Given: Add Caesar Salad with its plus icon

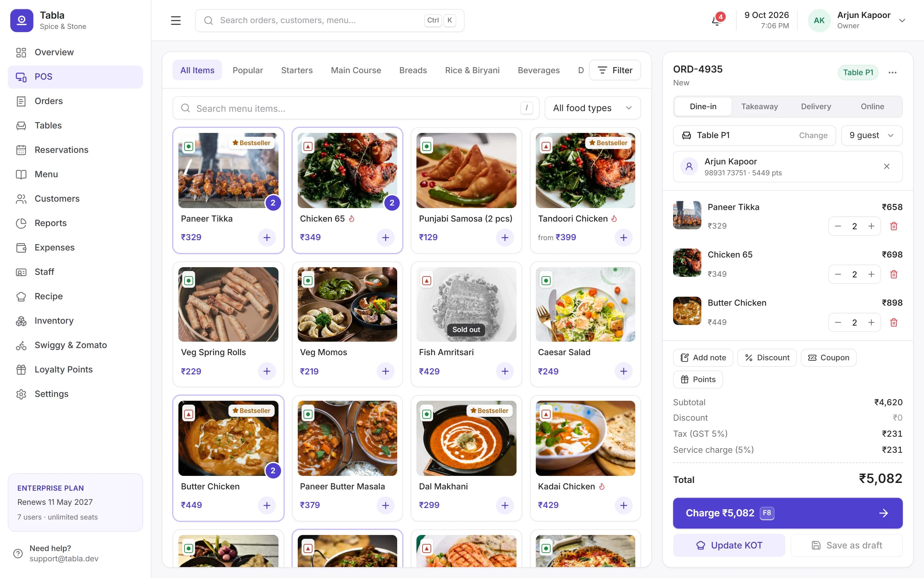Looking at the screenshot, I should pos(623,371).
